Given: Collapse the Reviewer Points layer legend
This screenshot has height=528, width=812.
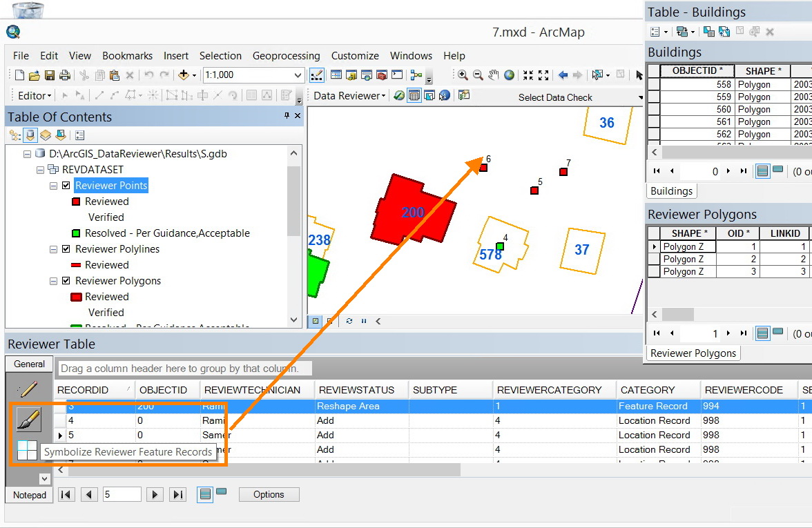Looking at the screenshot, I should (53, 185).
